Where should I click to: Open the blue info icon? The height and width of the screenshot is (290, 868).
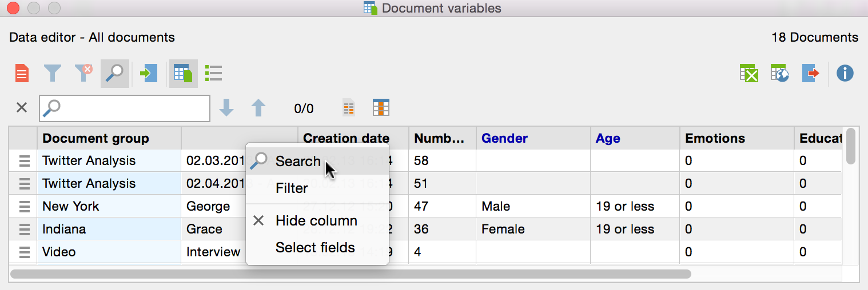pos(845,74)
